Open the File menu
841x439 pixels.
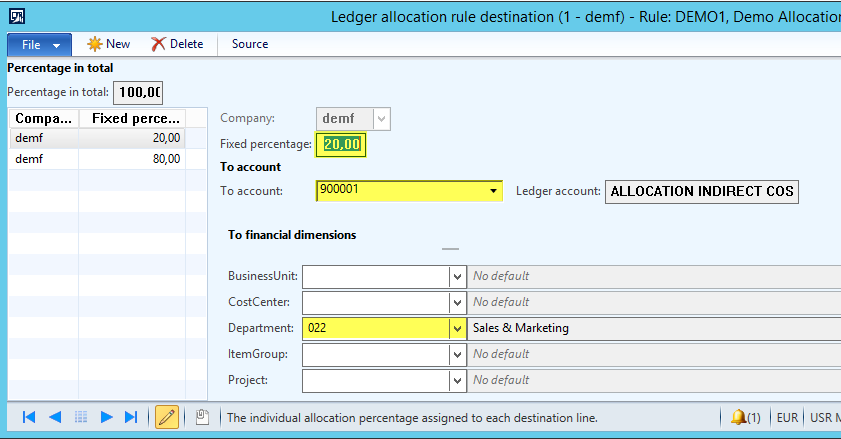point(39,44)
